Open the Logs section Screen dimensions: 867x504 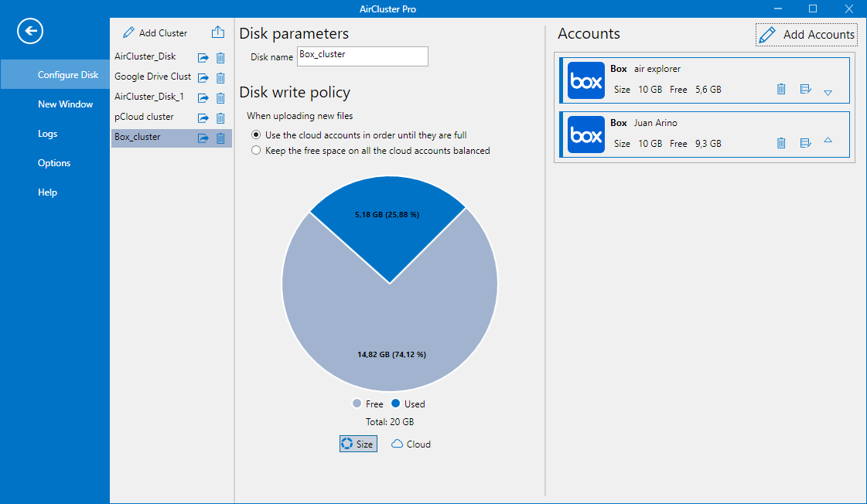click(x=47, y=134)
